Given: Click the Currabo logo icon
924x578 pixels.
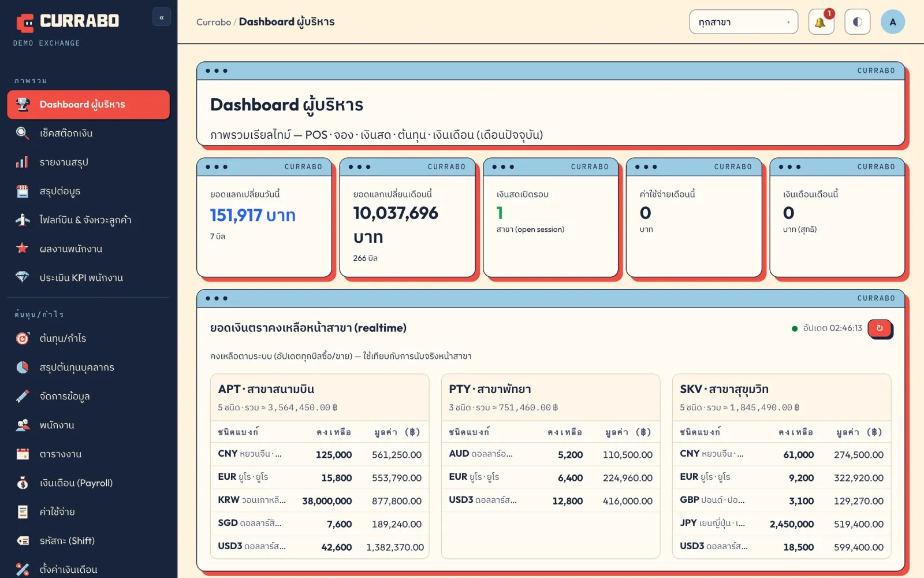Looking at the screenshot, I should (25, 23).
